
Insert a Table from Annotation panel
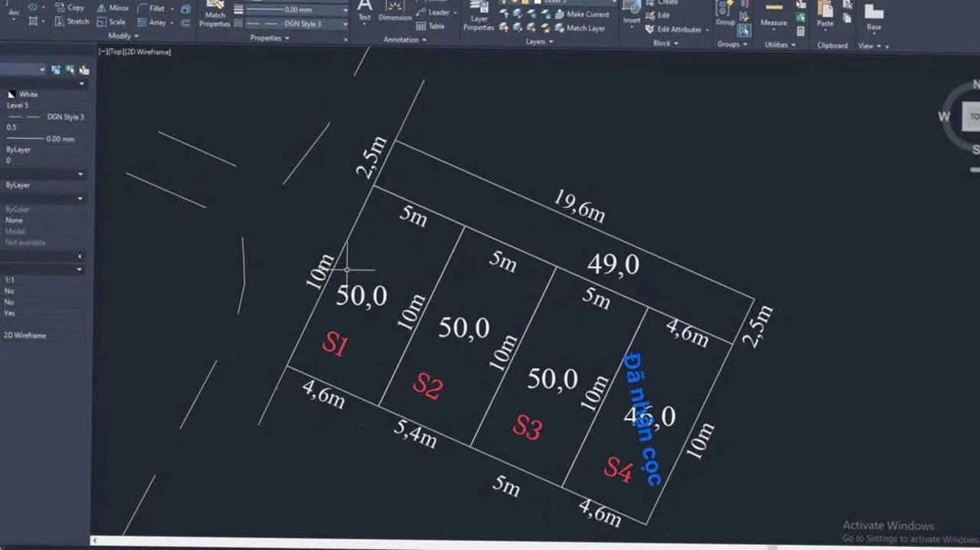point(431,26)
